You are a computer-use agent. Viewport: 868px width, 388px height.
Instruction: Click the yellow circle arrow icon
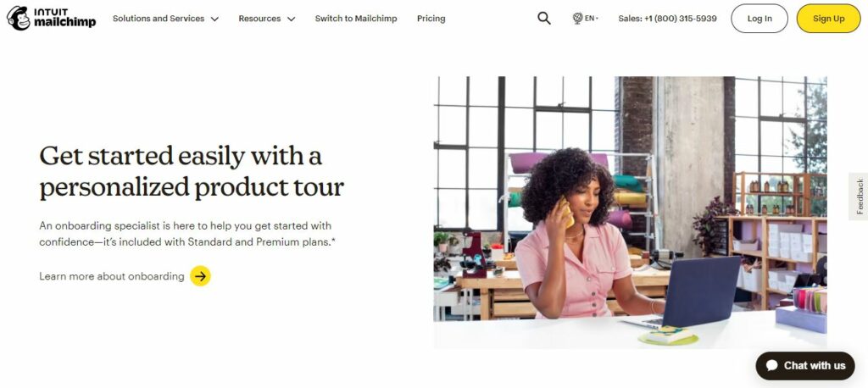pos(200,276)
